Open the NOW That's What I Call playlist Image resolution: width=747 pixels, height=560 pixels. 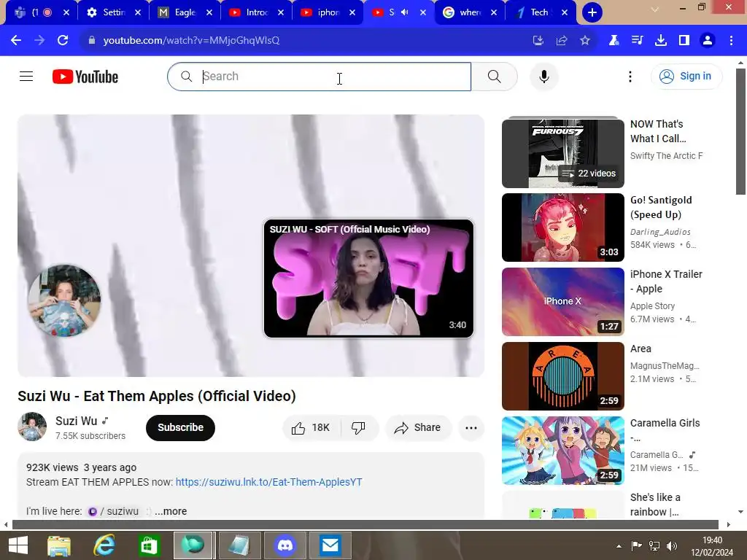562,153
